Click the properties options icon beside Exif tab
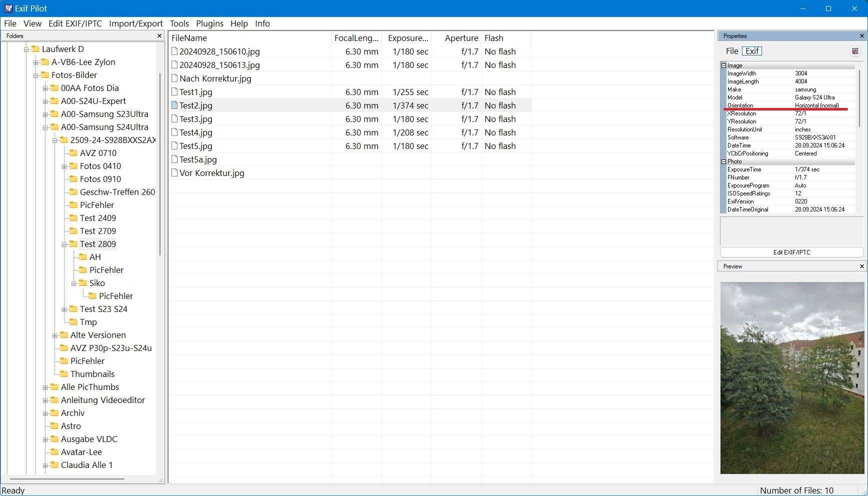 (x=855, y=51)
